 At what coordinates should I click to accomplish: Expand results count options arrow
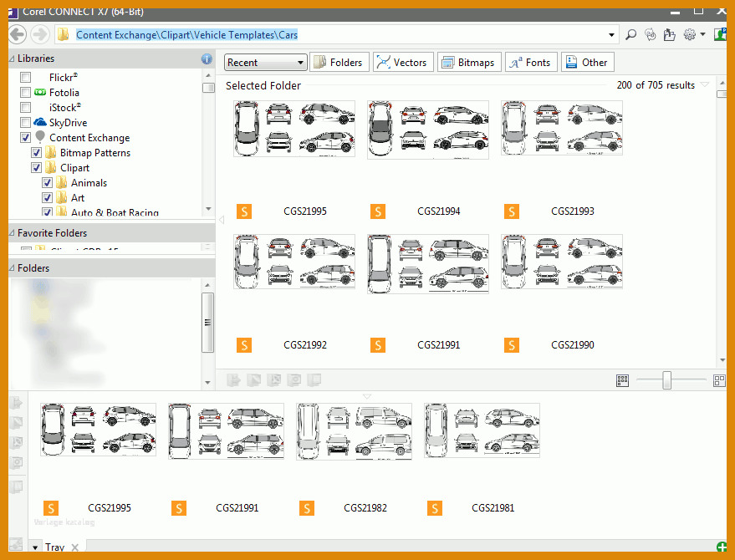point(704,84)
